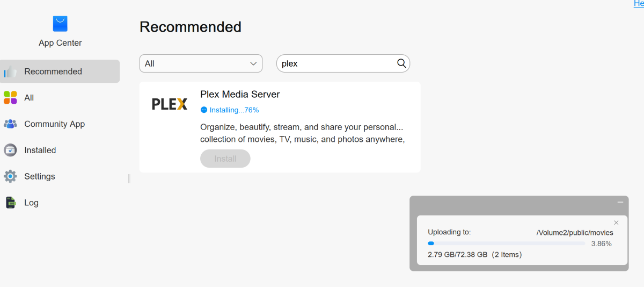Click the greyed Install button
The image size is (644, 287).
(x=225, y=159)
